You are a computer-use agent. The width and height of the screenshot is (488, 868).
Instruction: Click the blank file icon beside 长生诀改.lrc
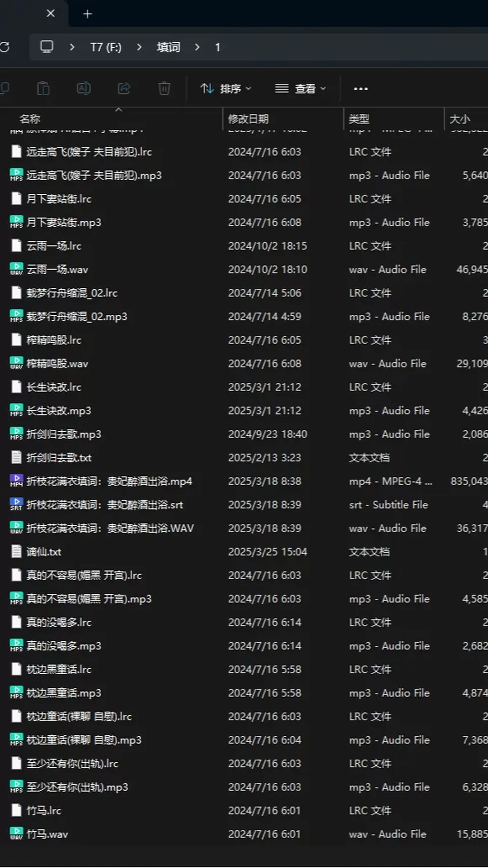point(16,387)
